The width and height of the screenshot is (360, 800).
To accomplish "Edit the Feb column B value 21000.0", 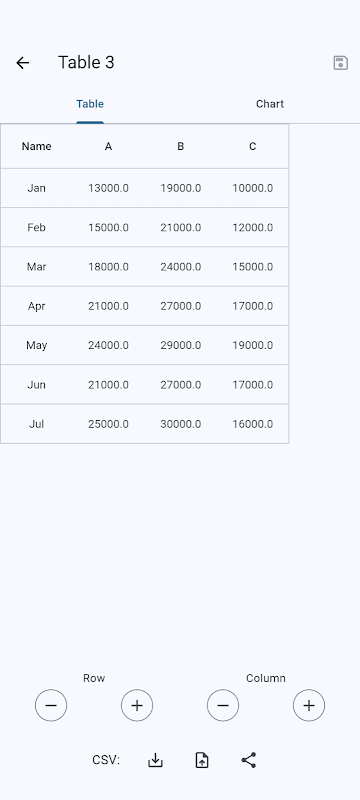I will 181,228.
